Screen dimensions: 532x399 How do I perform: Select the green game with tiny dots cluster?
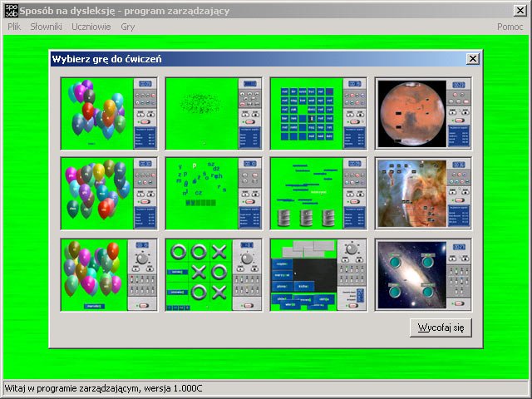tap(214, 114)
